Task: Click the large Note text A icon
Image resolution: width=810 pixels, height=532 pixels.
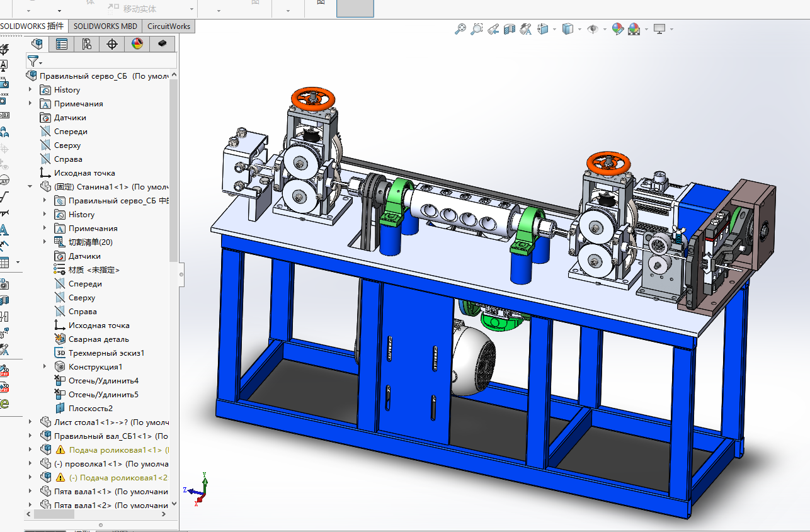Action: click(3, 230)
